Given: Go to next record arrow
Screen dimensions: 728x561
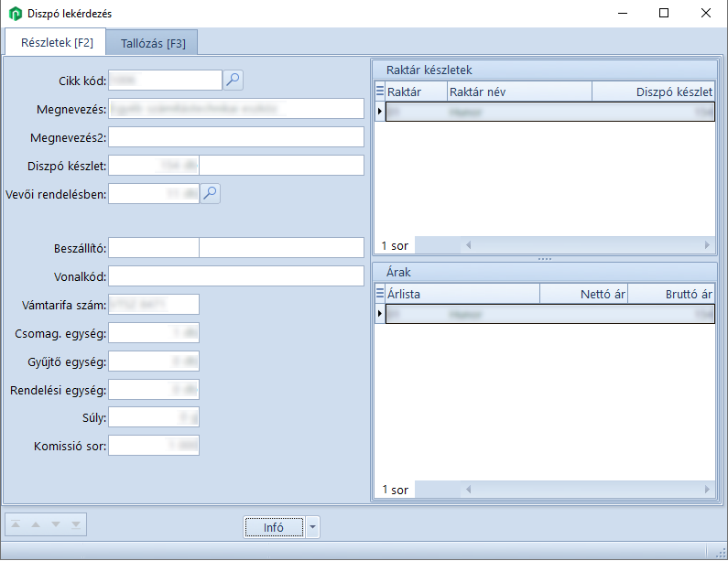Looking at the screenshot, I should 56,525.
